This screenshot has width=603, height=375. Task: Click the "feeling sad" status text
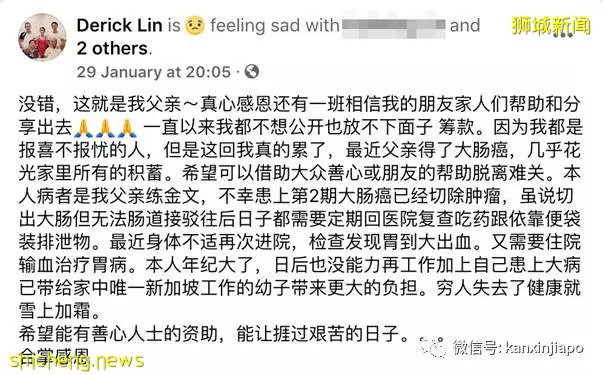(x=255, y=26)
